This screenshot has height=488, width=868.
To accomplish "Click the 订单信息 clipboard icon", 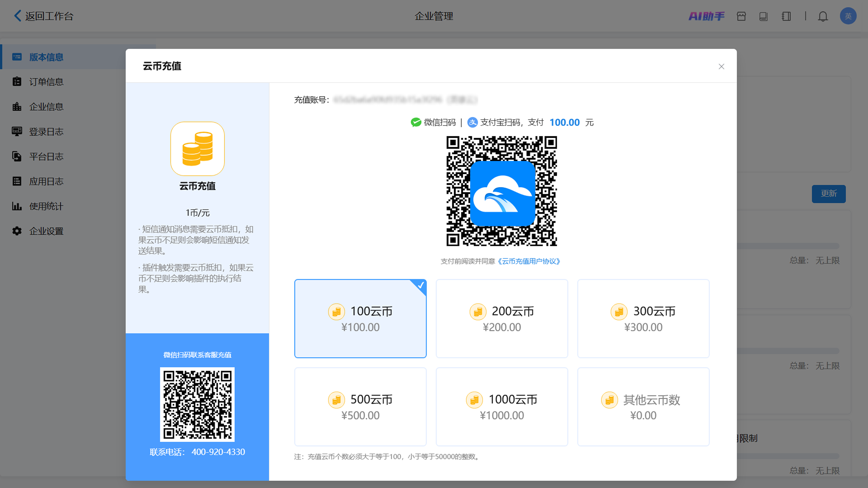I will click(x=17, y=82).
